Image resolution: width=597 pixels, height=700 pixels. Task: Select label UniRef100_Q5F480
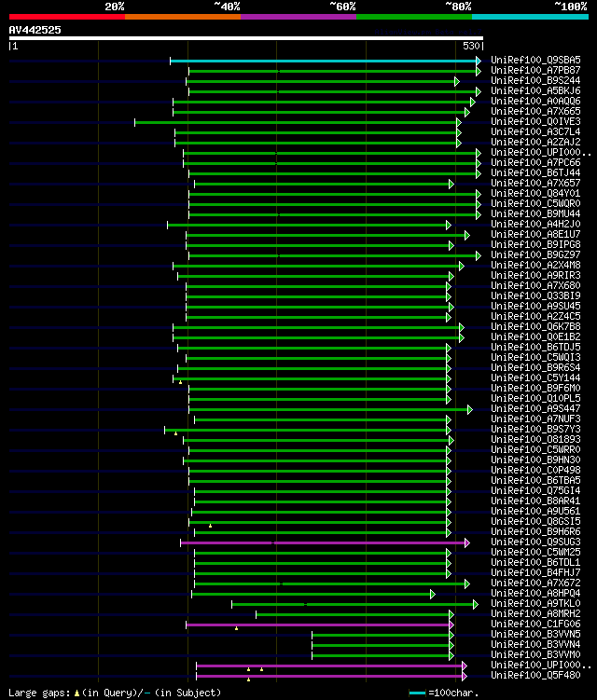pyautogui.click(x=535, y=676)
